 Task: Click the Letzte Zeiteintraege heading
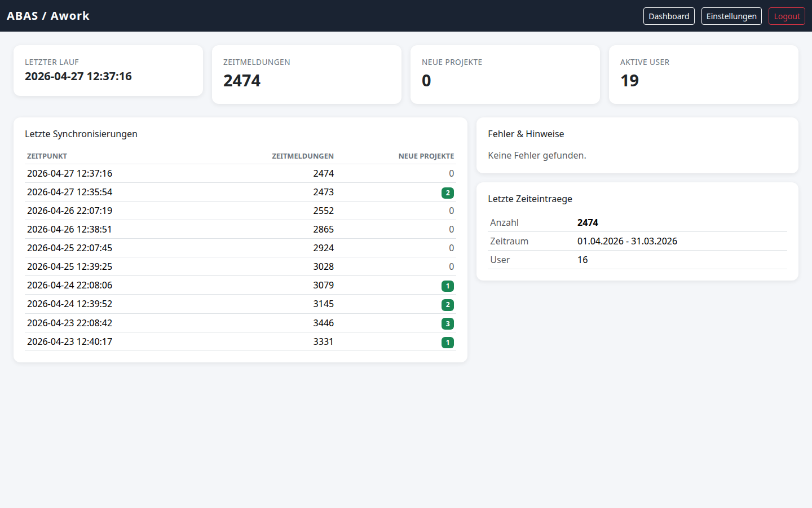(530, 199)
